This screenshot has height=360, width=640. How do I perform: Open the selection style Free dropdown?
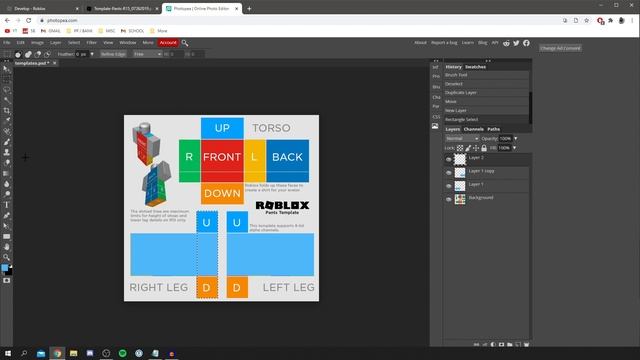coord(147,54)
